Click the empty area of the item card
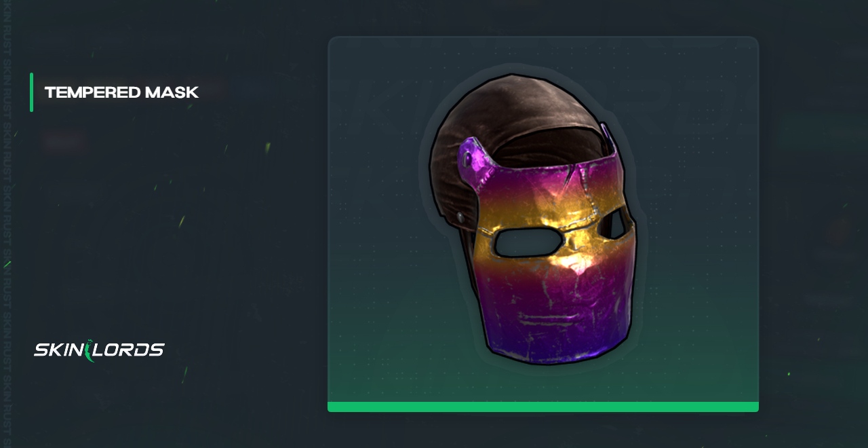Screen dimensions: 868x448 [x=698, y=305]
